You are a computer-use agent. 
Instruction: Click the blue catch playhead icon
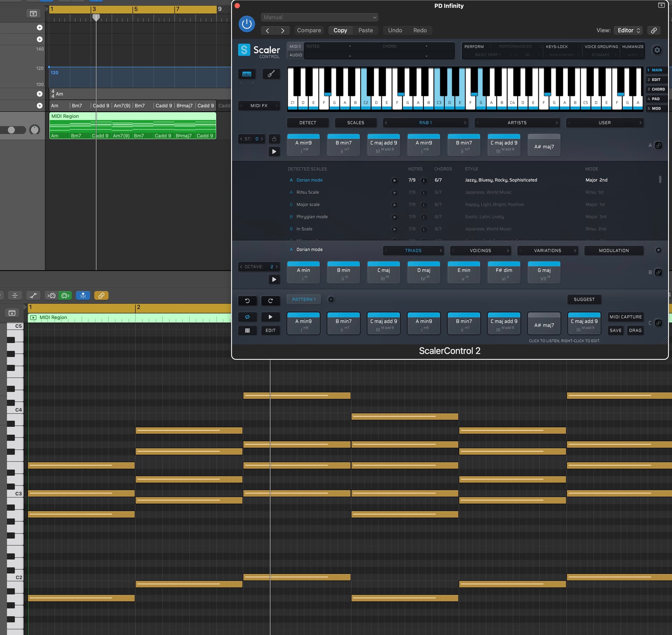point(83,296)
